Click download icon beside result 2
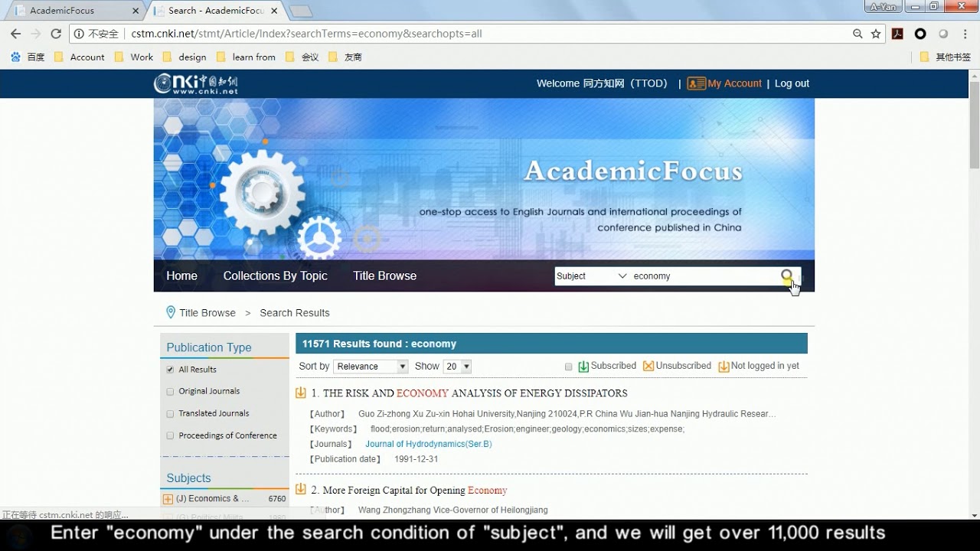The height and width of the screenshot is (551, 980). [x=301, y=490]
